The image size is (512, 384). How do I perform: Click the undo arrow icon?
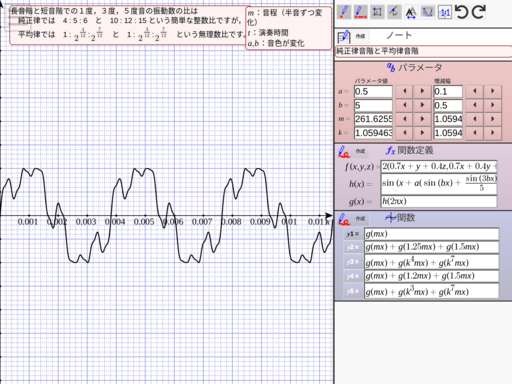point(462,12)
